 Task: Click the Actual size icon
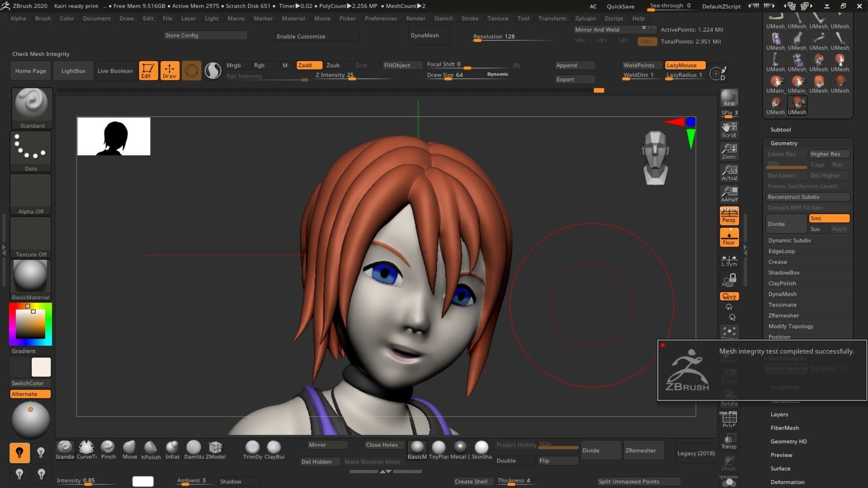(x=729, y=173)
